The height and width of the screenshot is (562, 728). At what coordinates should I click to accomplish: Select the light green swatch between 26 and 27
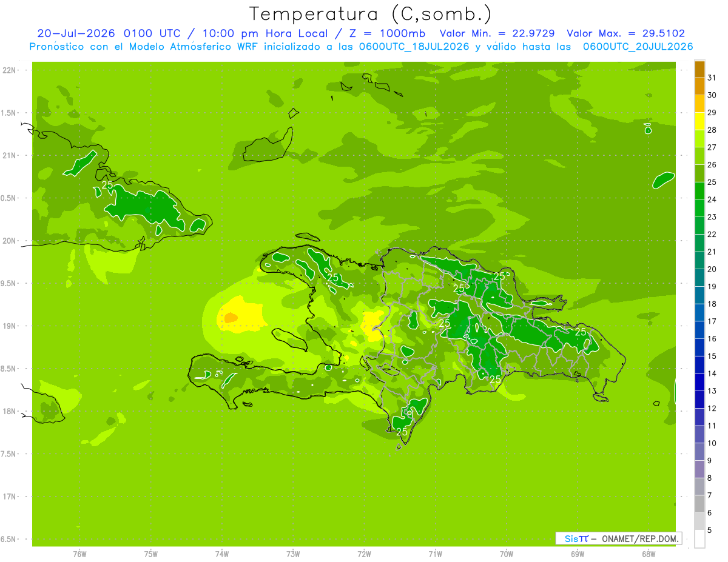699,156
